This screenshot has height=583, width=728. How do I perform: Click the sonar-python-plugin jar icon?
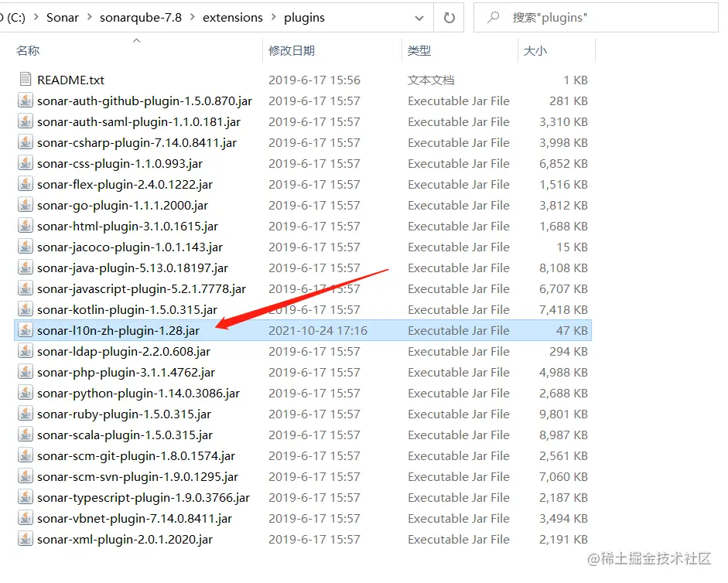click(x=26, y=393)
